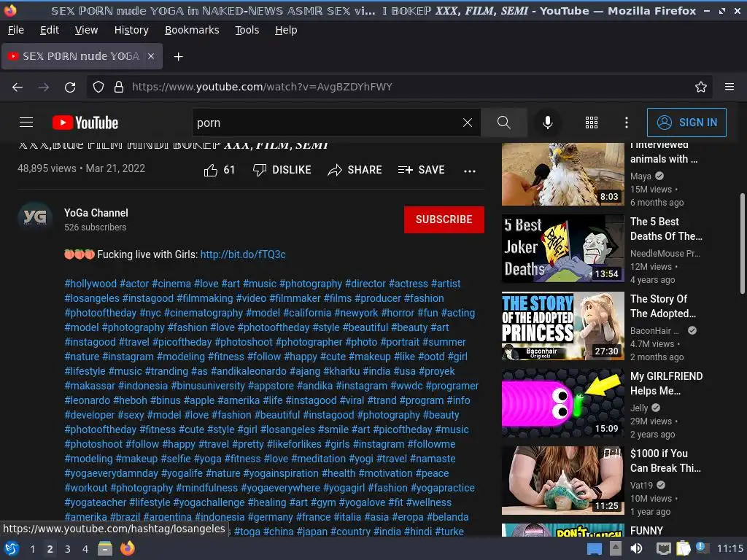This screenshot has height=560, width=747.
Task: Open the YoGa Channel avatar
Action: [35, 217]
